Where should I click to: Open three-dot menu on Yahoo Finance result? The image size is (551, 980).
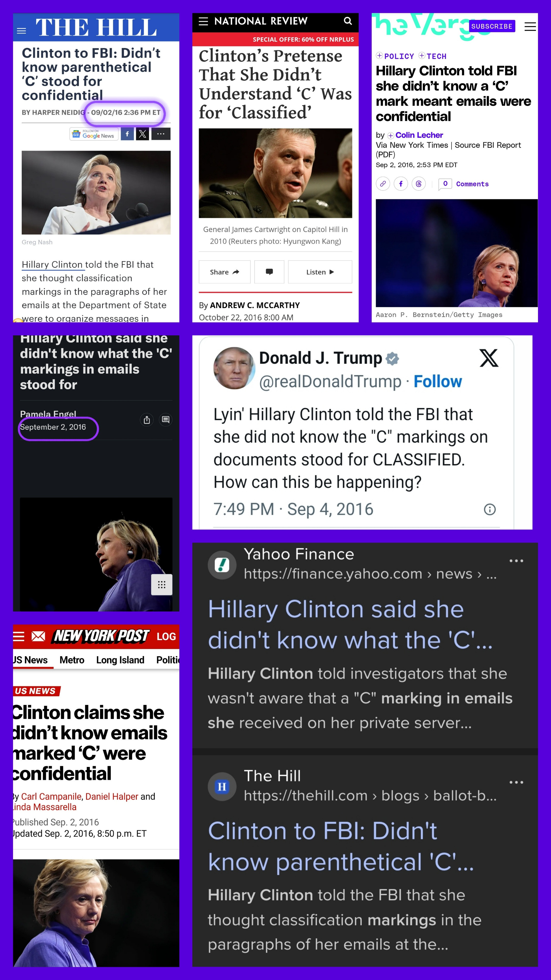click(x=516, y=561)
